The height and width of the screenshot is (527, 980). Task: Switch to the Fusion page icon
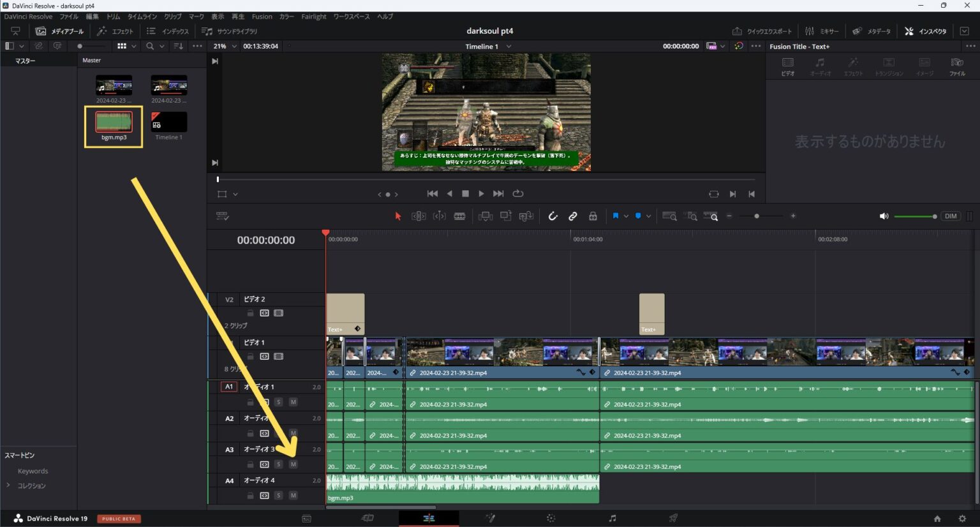490,518
